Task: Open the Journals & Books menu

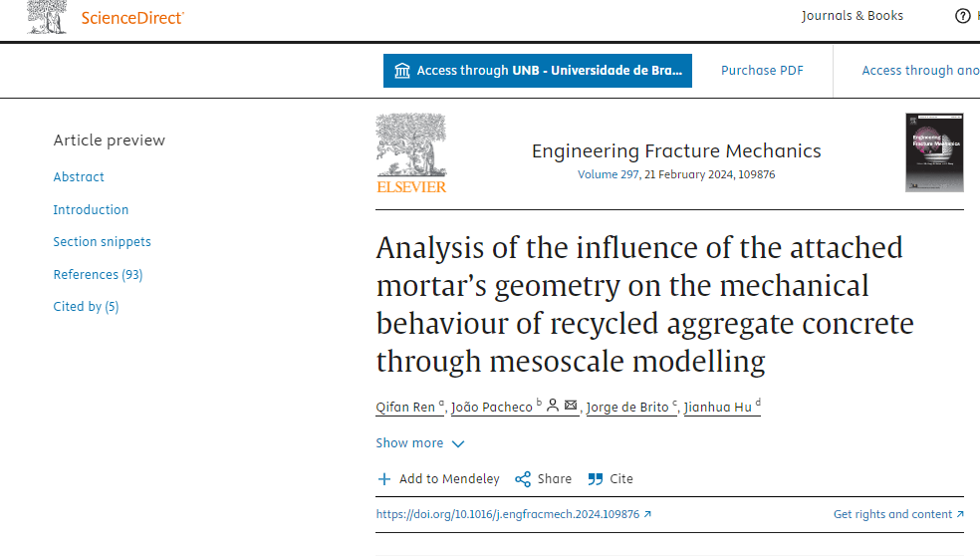Action: tap(853, 16)
